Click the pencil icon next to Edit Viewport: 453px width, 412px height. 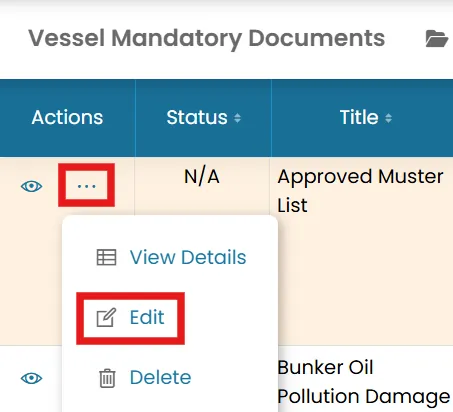106,317
